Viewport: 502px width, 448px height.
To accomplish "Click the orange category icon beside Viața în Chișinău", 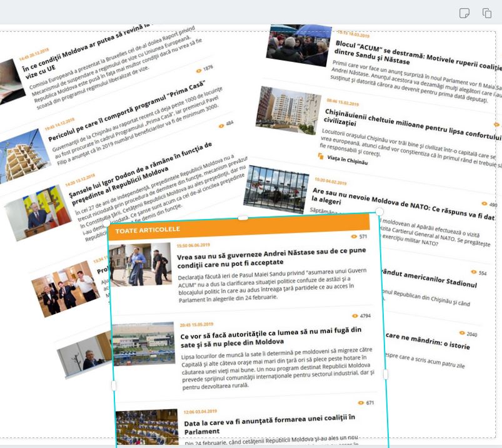I will click(x=321, y=156).
